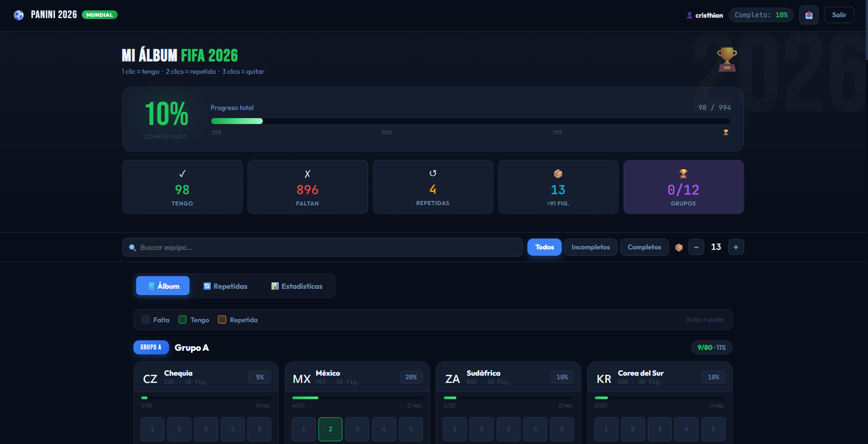Viewport: 868px width, 444px height.
Task: Click the Falta legend swatch
Action: pyautogui.click(x=146, y=320)
